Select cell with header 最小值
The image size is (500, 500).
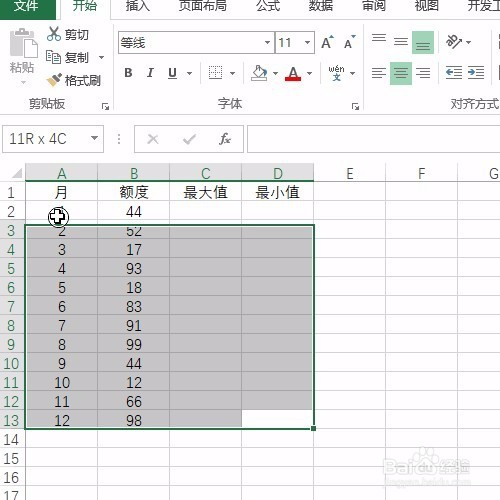pyautogui.click(x=277, y=192)
